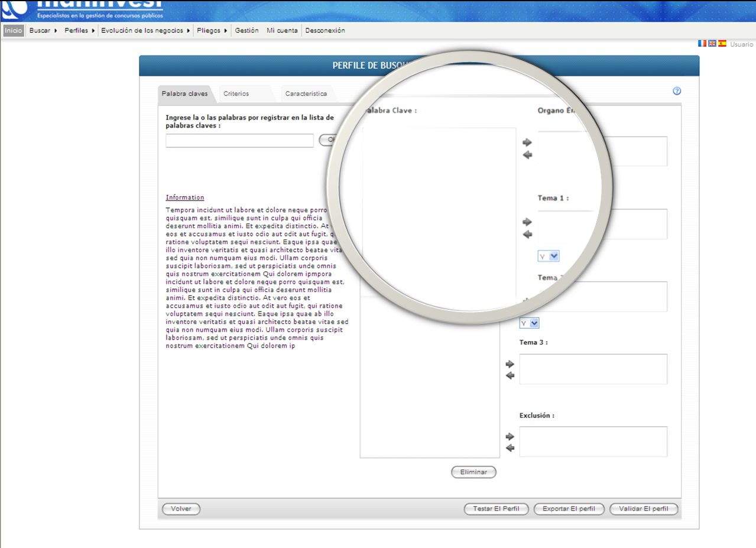756x548 pixels.
Task: Click the "Tema 3 :" label
Action: click(x=534, y=343)
